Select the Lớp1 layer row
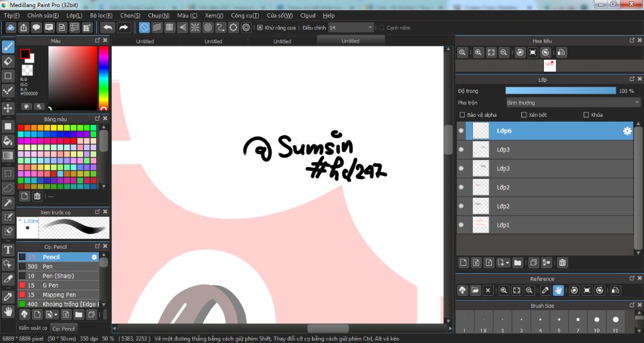Image resolution: width=644 pixels, height=343 pixels. tap(545, 225)
